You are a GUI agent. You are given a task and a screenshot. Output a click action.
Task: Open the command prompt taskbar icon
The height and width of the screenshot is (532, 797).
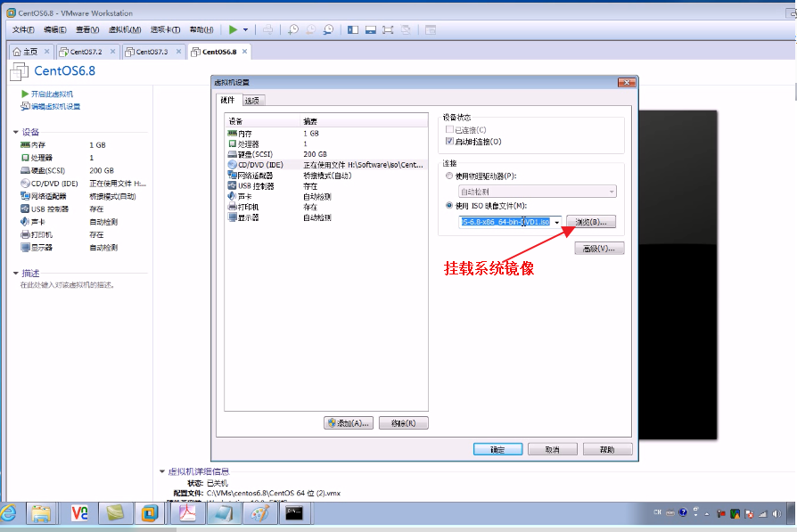click(x=294, y=513)
